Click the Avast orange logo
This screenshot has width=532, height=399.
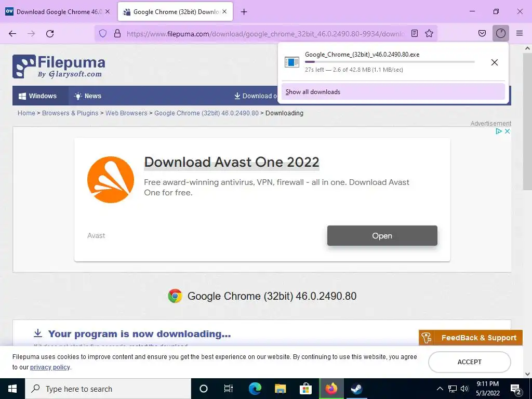pos(111,180)
